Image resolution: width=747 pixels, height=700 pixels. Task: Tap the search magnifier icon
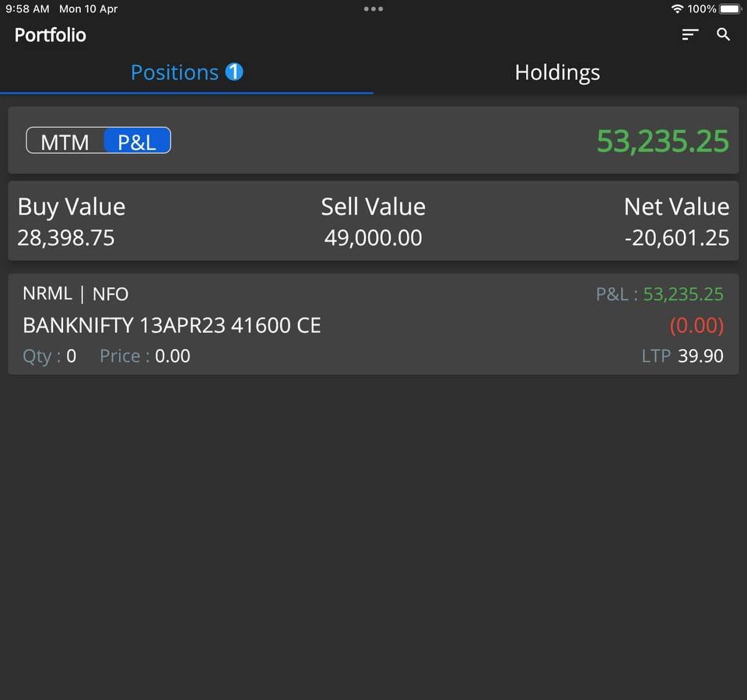pos(723,34)
